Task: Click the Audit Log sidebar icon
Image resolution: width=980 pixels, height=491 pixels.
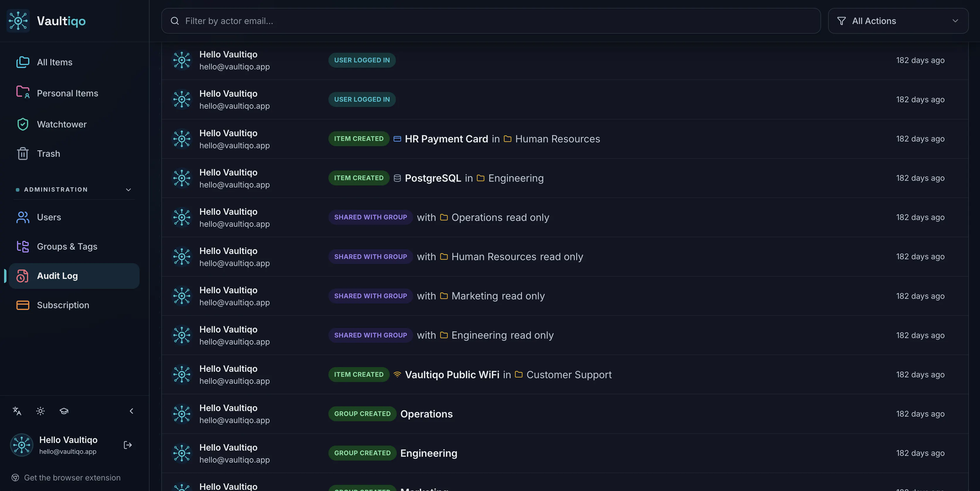Action: point(23,276)
